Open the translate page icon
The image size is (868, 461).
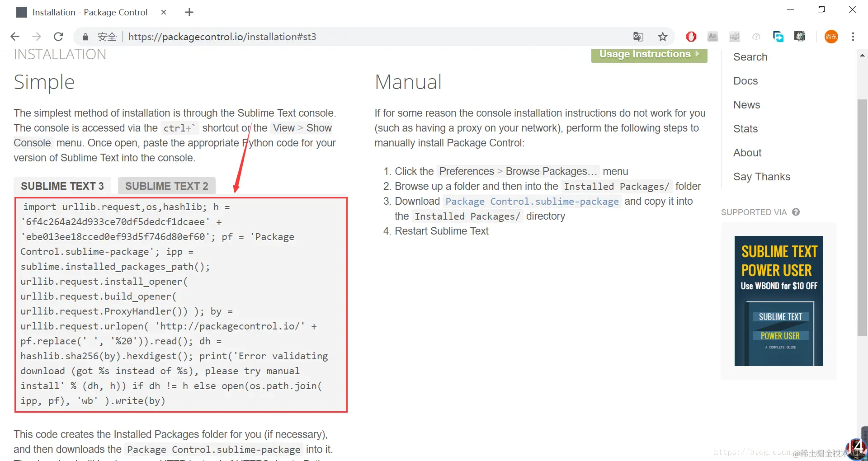638,37
